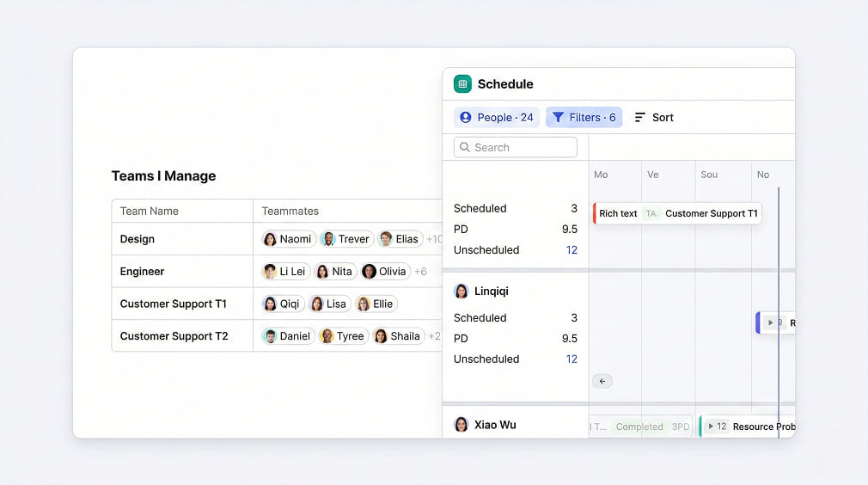Screen dimensions: 868x485
Task: Show the +6 more Engineer teammates
Action: [x=420, y=272]
